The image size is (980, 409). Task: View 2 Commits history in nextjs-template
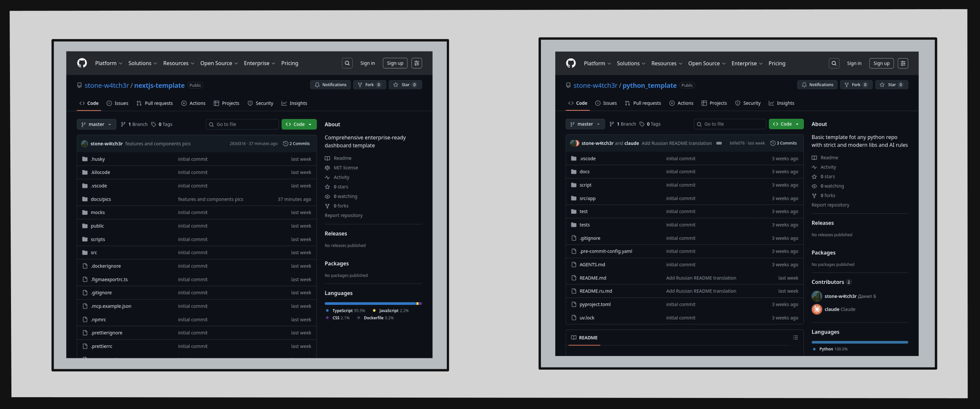coord(296,144)
